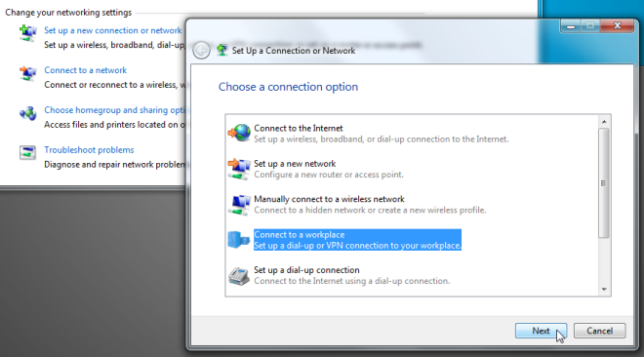Click the connection list scrollbar thumb
Screen dimensions: 644x357
click(604, 183)
